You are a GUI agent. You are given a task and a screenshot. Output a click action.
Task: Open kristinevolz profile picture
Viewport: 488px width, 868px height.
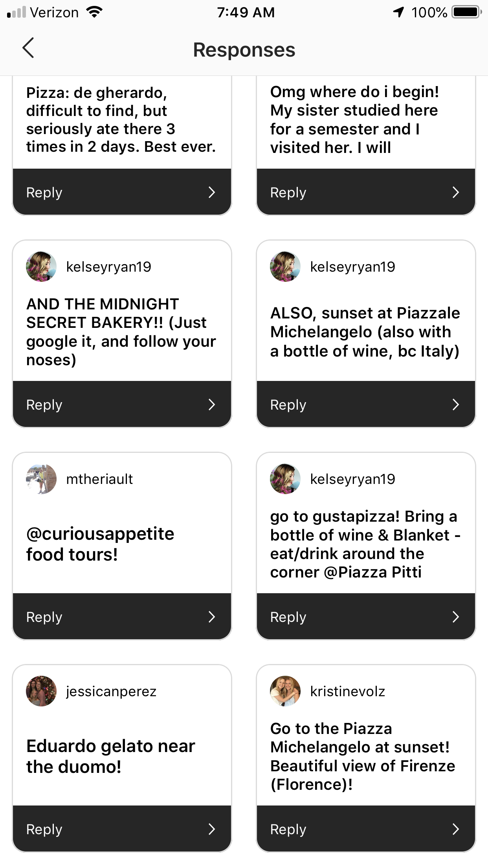pyautogui.click(x=285, y=691)
